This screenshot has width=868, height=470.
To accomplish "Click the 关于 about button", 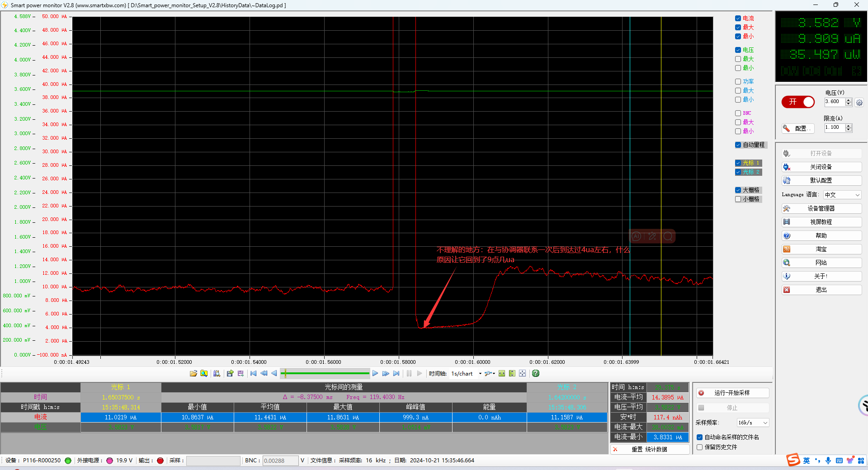I will (821, 277).
